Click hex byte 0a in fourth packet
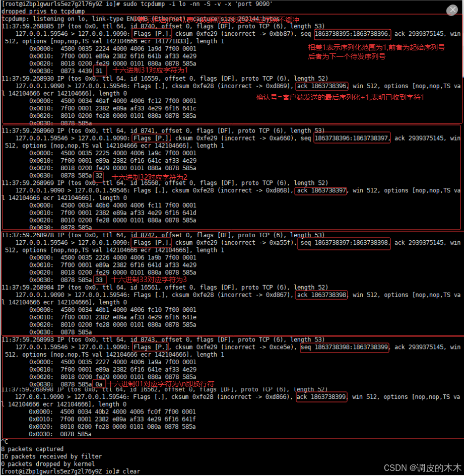 (x=99, y=384)
